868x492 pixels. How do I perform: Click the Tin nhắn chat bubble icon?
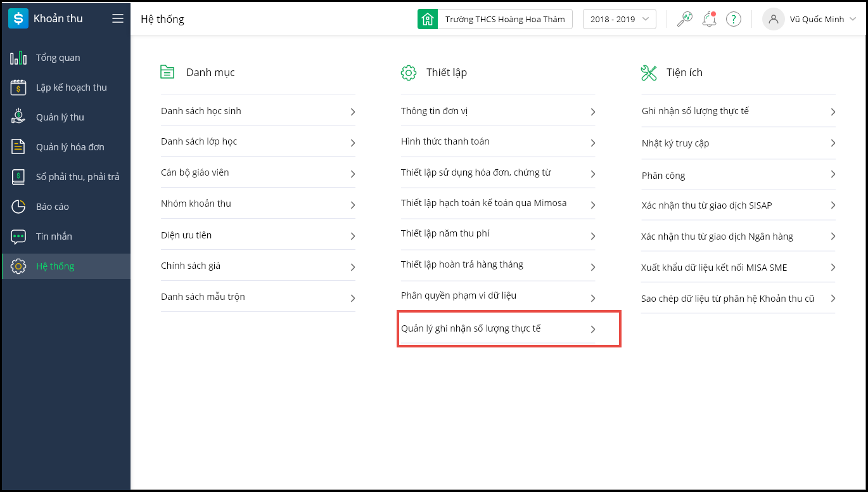(x=18, y=236)
